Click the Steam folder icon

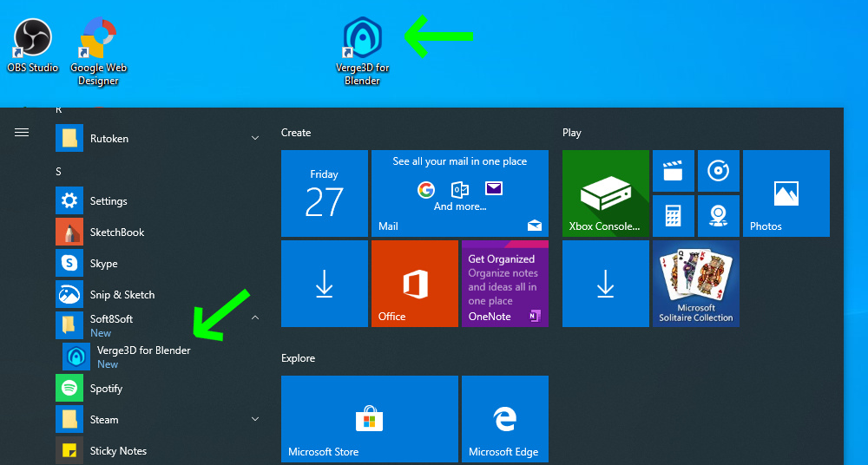[69, 420]
